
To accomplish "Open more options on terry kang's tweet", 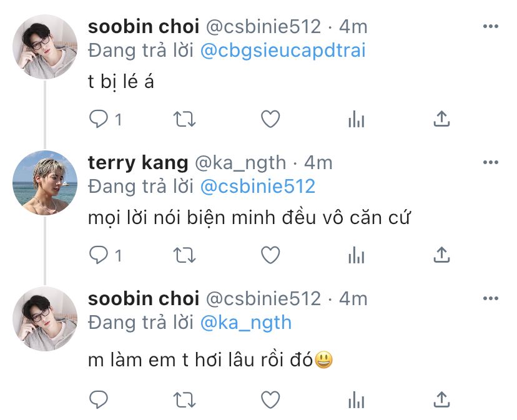I will (491, 162).
